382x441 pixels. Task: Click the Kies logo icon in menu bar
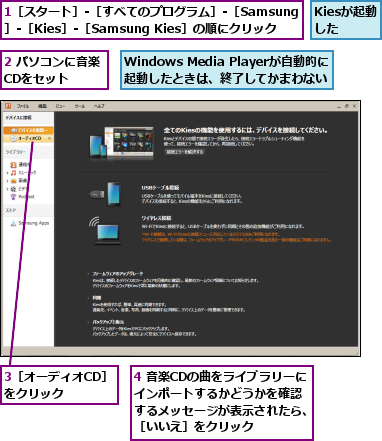click(x=8, y=106)
